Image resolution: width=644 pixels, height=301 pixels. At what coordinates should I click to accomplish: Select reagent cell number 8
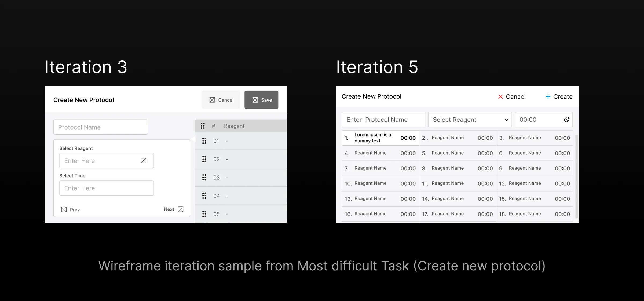(458, 169)
